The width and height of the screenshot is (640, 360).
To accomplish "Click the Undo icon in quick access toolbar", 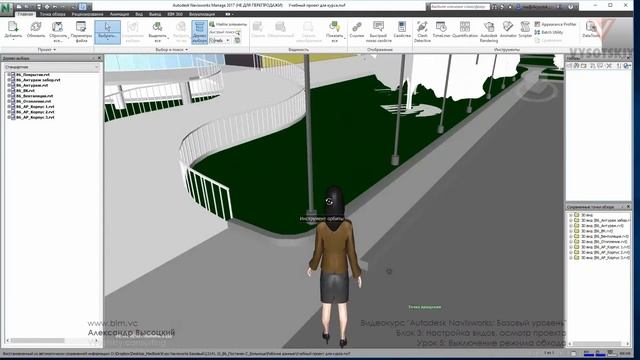I will [55, 7].
